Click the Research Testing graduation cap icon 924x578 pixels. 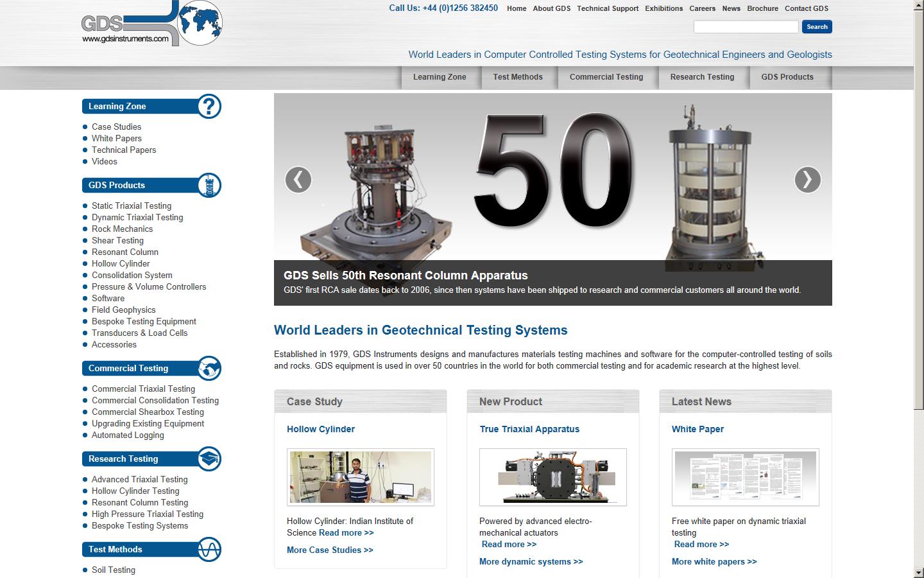[209, 459]
